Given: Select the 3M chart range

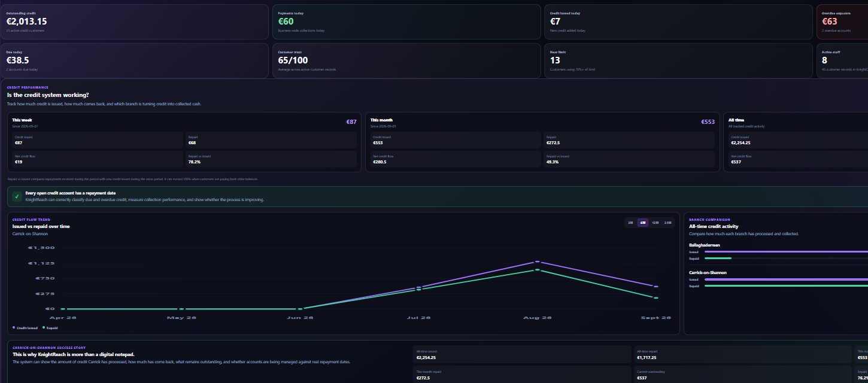Looking at the screenshot, I should click(x=630, y=223).
